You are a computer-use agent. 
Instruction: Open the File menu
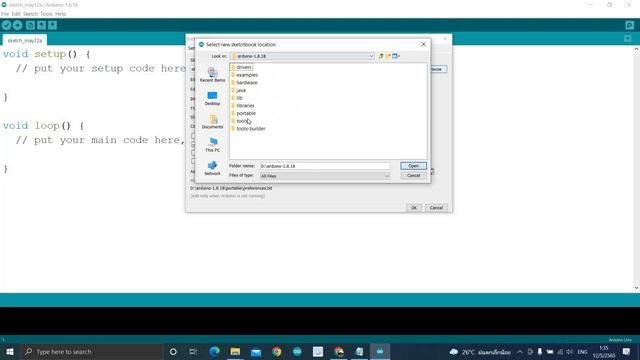pos(5,14)
